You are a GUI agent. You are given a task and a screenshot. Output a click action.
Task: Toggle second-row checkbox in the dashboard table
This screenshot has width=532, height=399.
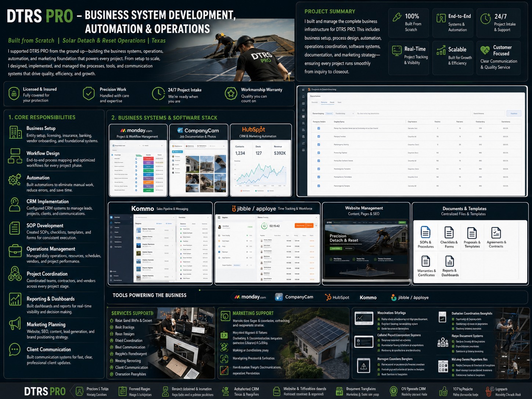pos(319,136)
